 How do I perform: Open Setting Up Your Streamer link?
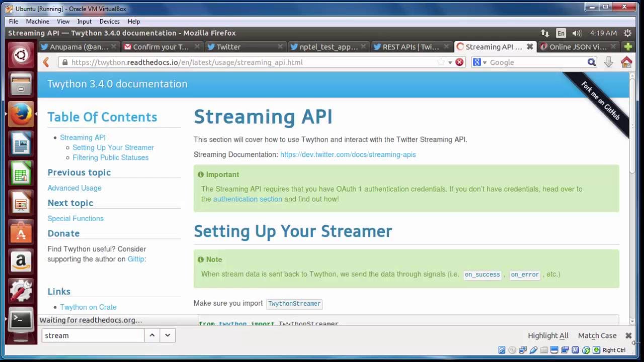[x=113, y=147]
